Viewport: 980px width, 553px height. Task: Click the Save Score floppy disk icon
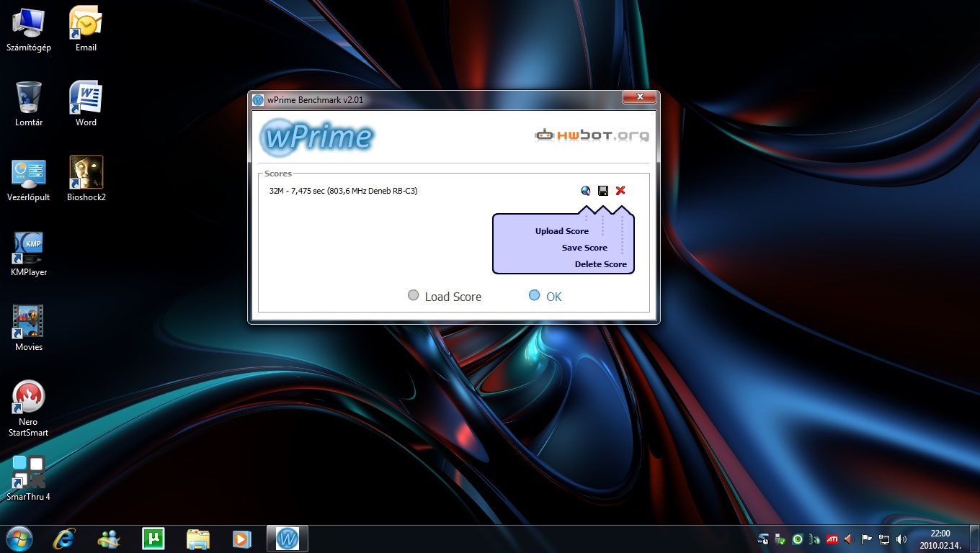point(603,191)
